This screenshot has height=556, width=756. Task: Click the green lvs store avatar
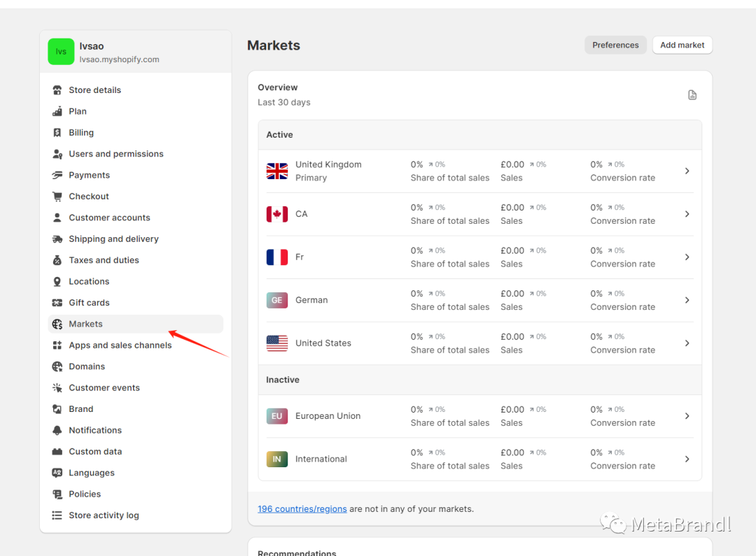(x=61, y=52)
